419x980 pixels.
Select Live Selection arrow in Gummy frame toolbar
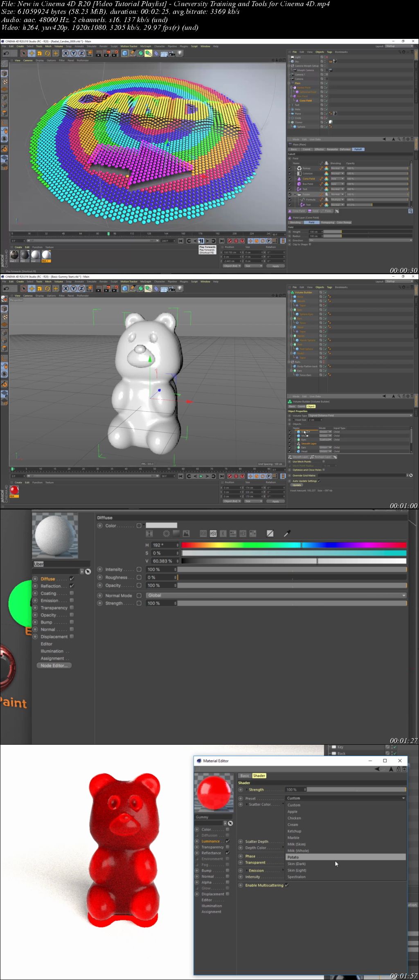click(24, 288)
